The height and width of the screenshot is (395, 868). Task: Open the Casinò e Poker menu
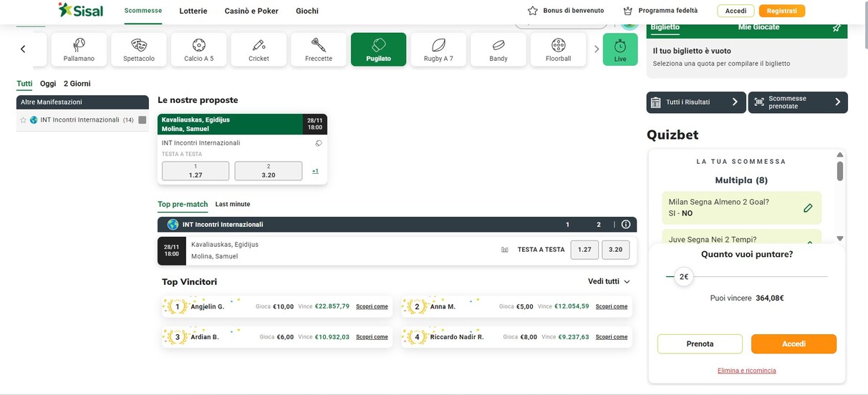pos(251,11)
